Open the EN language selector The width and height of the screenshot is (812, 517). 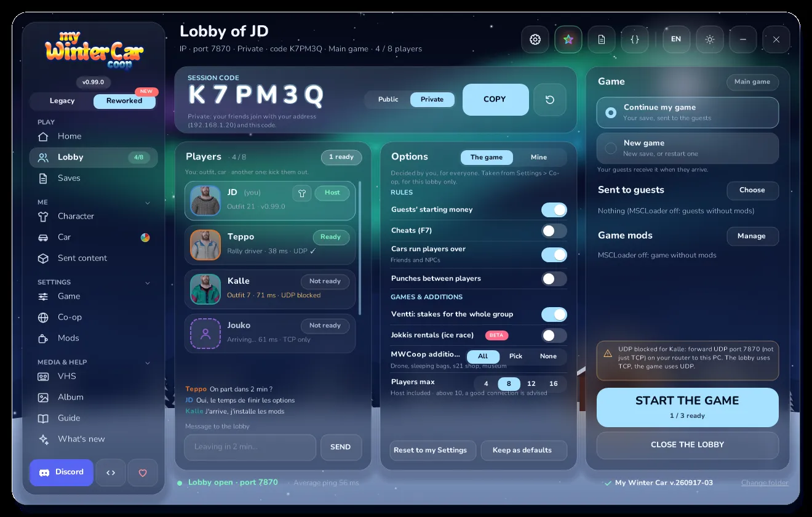coord(676,39)
